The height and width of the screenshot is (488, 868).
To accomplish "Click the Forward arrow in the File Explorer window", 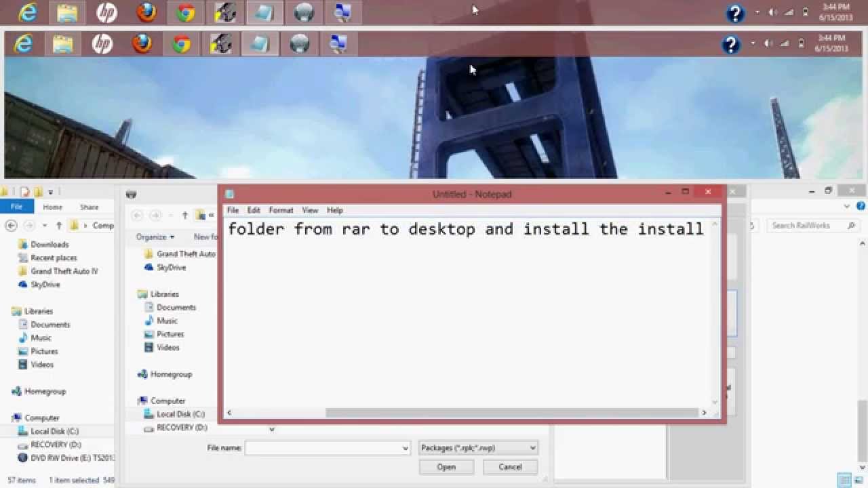I will (x=29, y=225).
